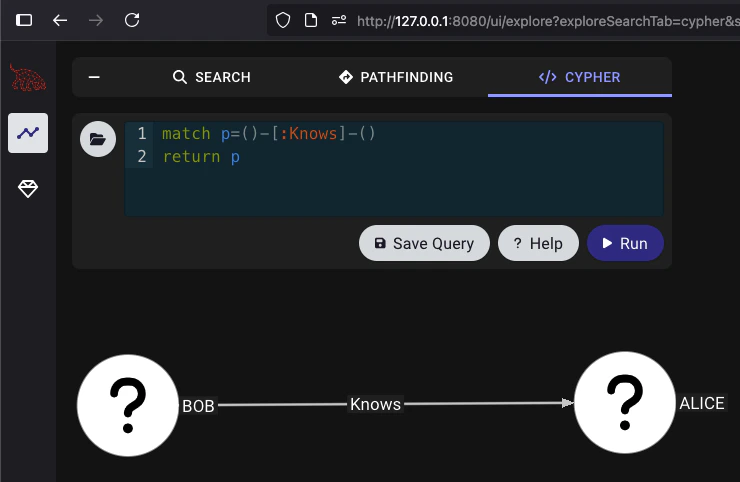Switch to the Search tab
The height and width of the screenshot is (482, 740).
pos(211,77)
